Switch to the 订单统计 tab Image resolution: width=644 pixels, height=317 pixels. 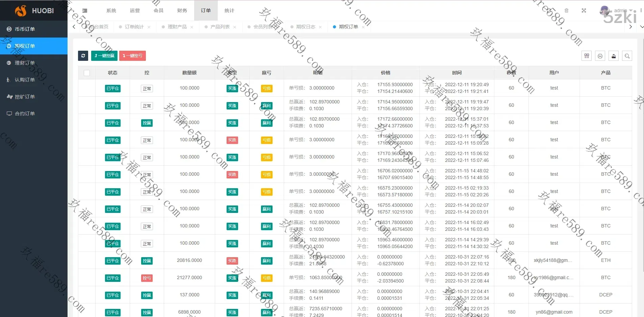[134, 27]
